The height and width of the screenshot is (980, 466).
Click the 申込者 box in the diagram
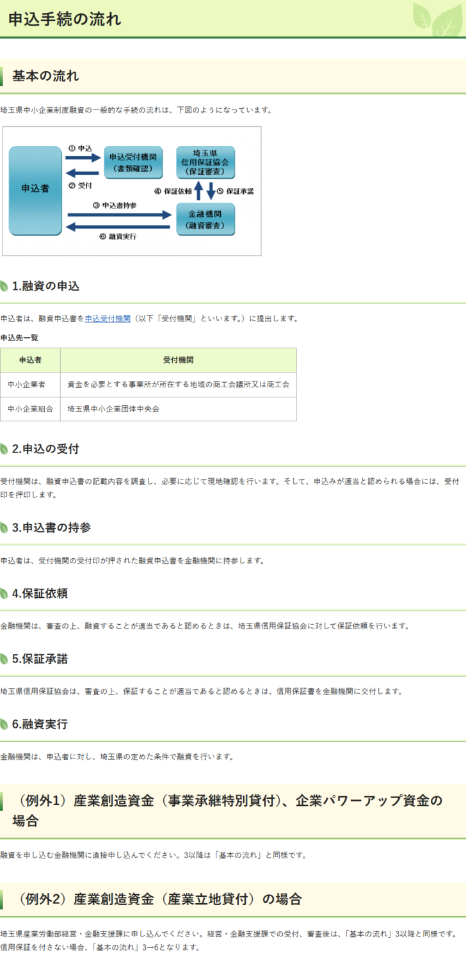[x=35, y=190]
